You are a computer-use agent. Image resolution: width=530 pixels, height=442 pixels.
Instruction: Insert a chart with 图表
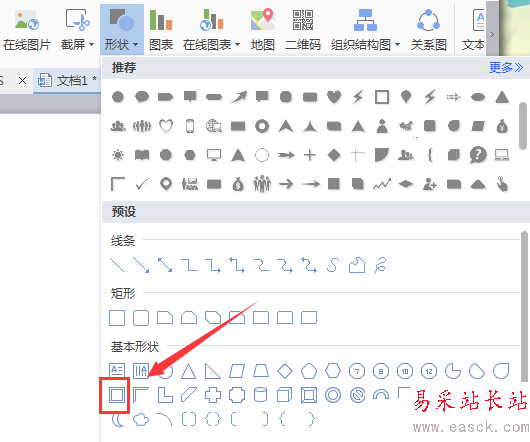click(161, 30)
